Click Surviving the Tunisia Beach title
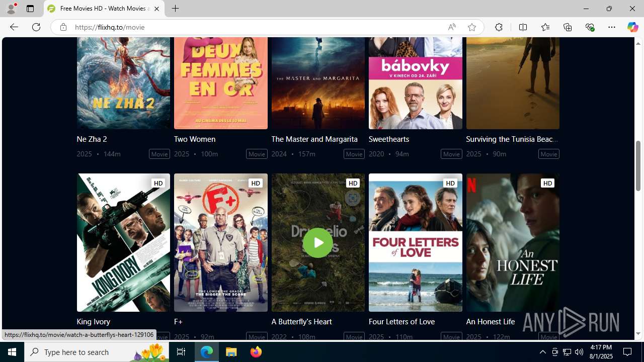The height and width of the screenshot is (362, 644). pyautogui.click(x=512, y=139)
